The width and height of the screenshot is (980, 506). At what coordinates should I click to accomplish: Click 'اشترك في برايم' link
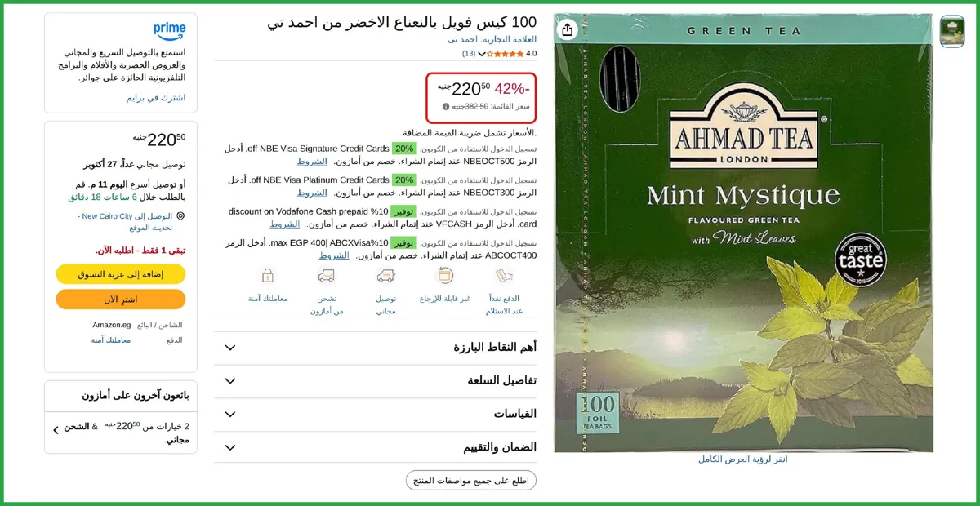coord(156,98)
